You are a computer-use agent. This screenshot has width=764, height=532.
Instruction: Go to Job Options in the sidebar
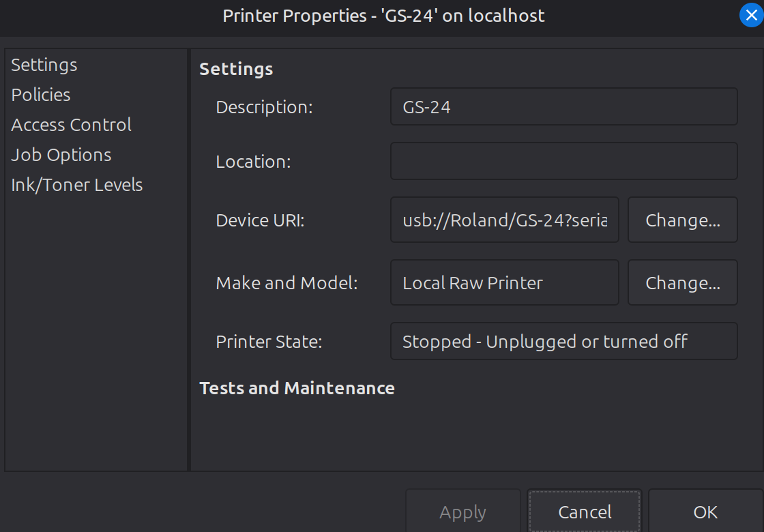point(61,155)
